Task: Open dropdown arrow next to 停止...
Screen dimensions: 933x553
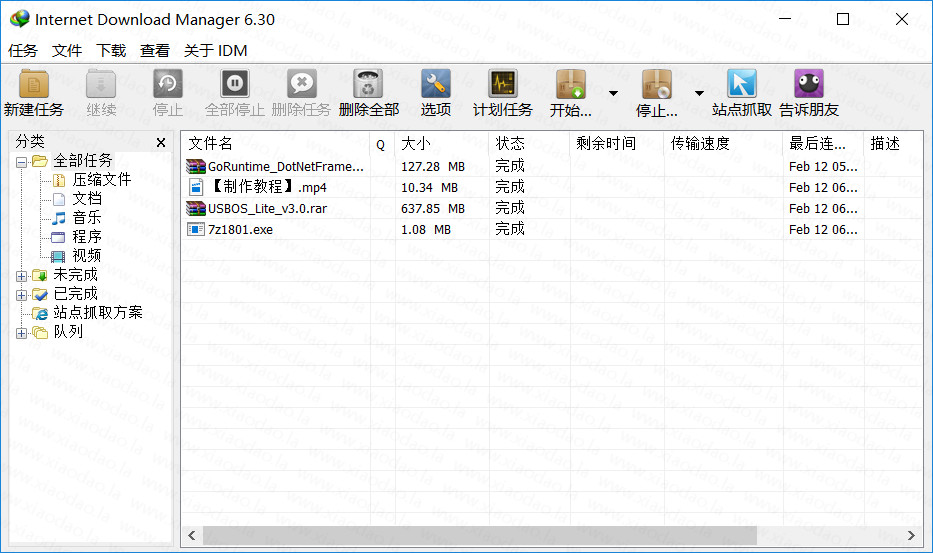Action: point(699,93)
